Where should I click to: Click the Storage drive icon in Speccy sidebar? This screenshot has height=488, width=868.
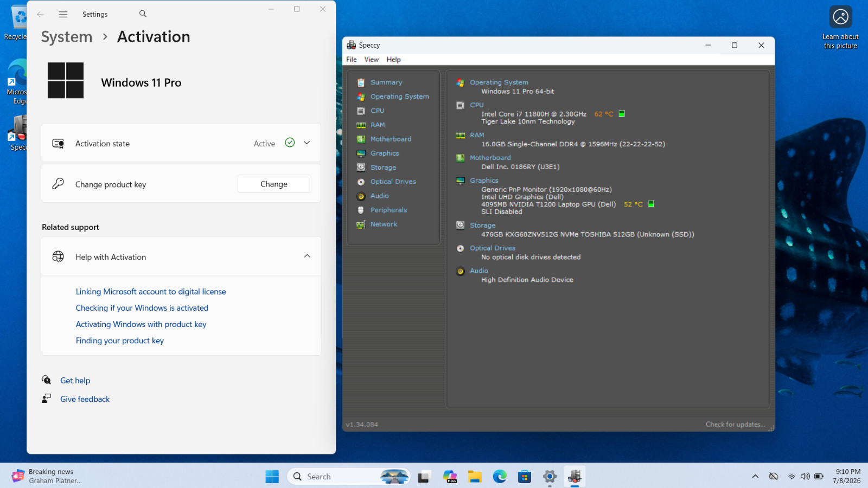tap(361, 168)
